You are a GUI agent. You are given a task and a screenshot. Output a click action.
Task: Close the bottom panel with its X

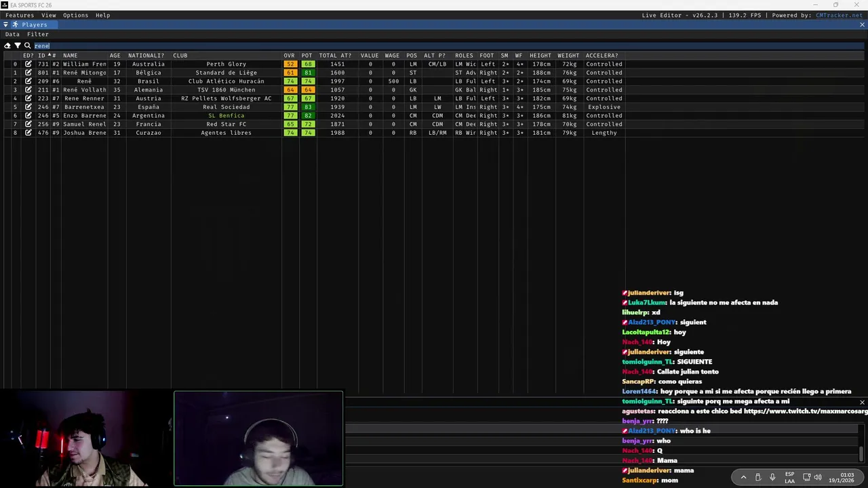click(862, 402)
